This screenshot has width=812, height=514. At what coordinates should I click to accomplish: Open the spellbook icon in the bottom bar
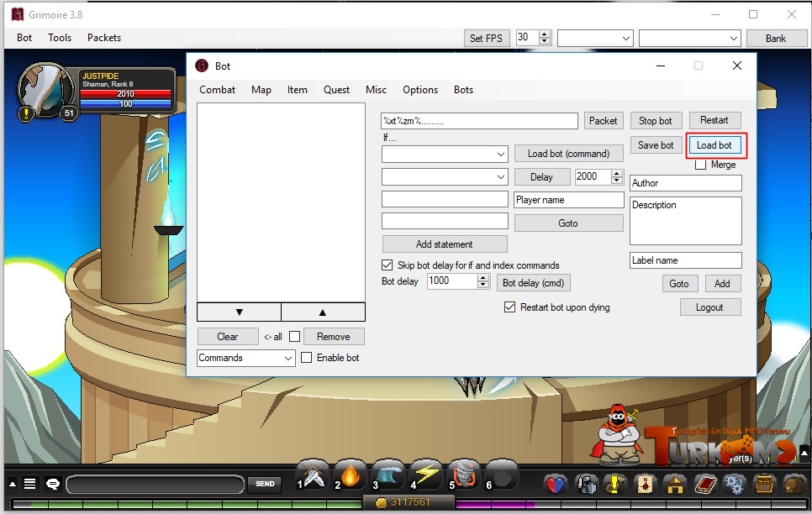[x=704, y=485]
